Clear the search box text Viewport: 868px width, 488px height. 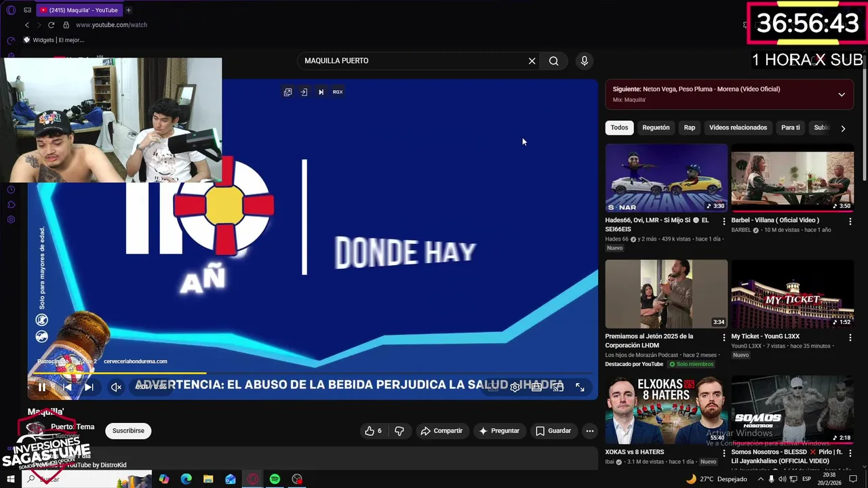pos(532,61)
